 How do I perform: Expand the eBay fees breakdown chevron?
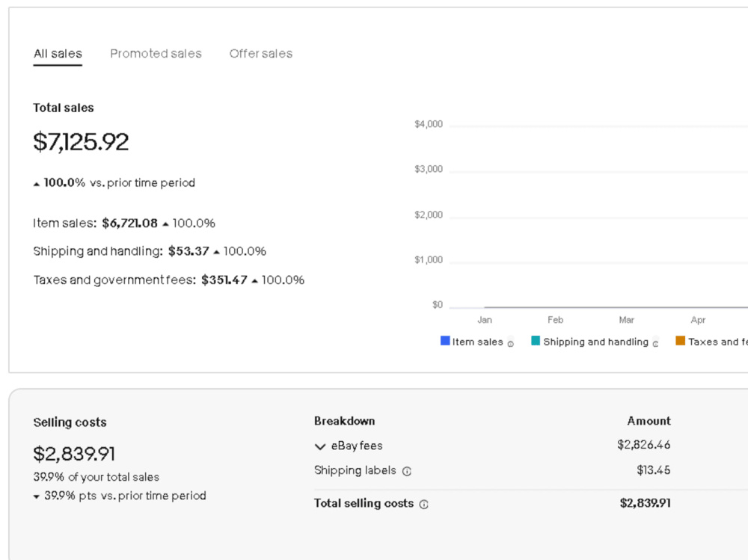[x=320, y=446]
